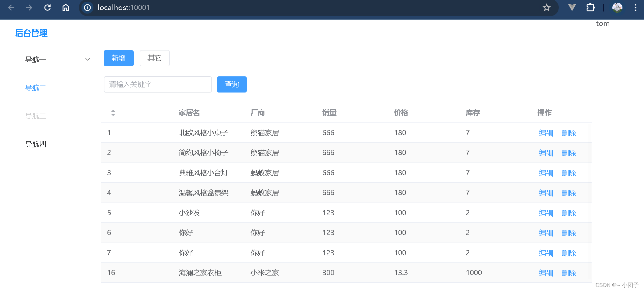Sort table by the ID column arrows
This screenshot has width=644, height=291.
click(113, 113)
